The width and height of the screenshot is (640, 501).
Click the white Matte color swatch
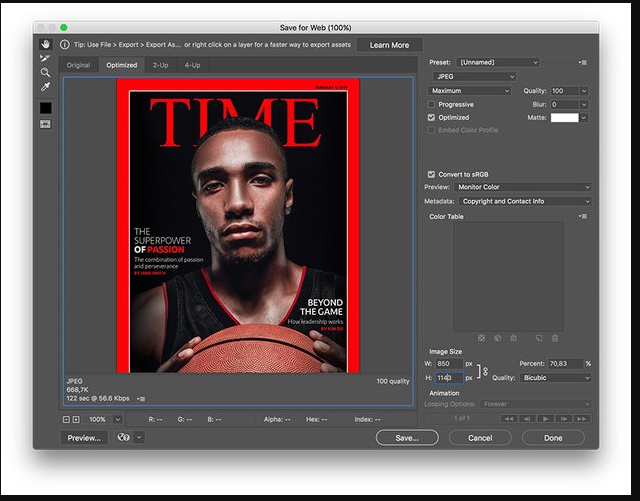pos(564,118)
